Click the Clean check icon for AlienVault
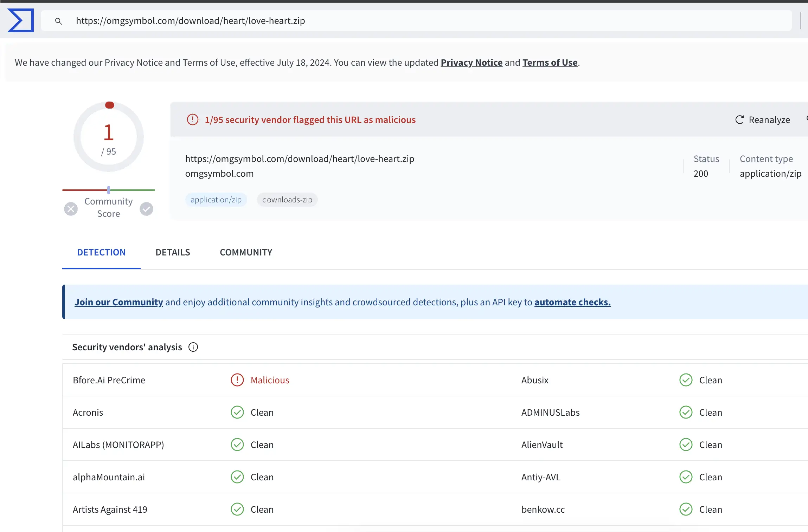This screenshot has width=808, height=532. point(686,445)
